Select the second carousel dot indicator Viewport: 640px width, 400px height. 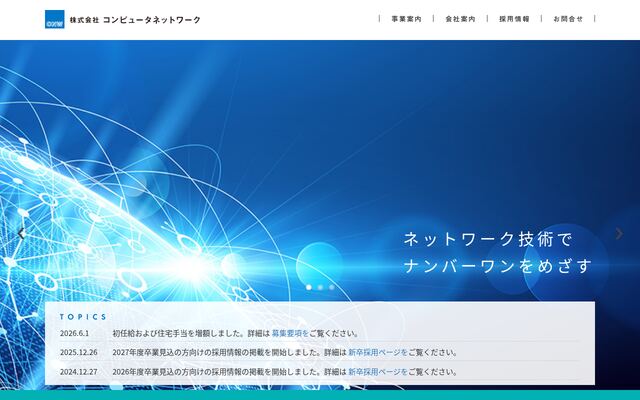(x=320, y=287)
